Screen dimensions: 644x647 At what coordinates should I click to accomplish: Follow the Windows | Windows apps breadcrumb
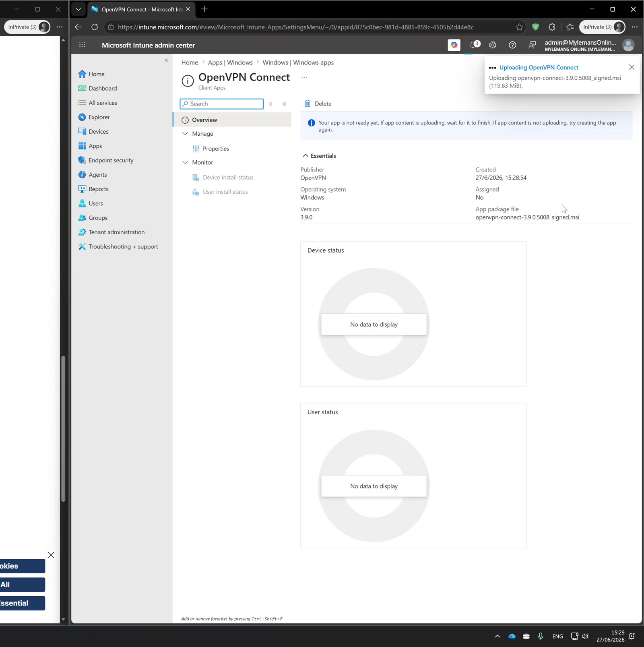(x=298, y=62)
